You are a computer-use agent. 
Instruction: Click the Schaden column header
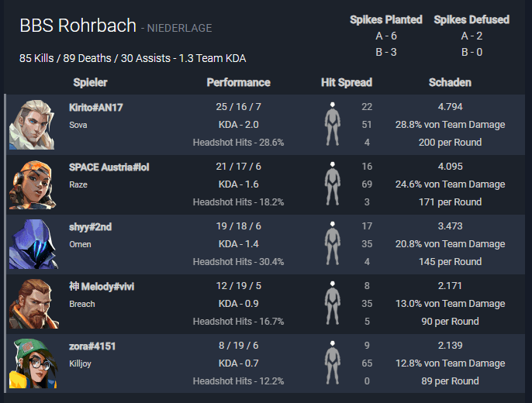pos(450,82)
